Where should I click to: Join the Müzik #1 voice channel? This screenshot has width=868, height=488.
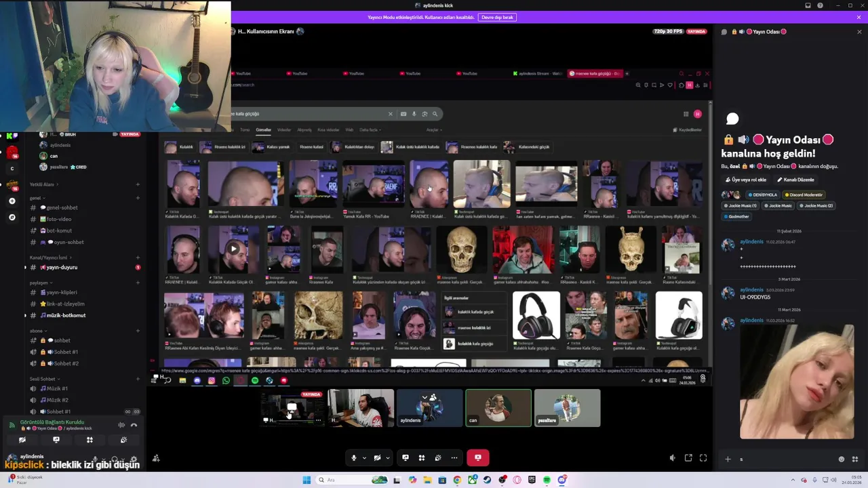click(x=57, y=388)
